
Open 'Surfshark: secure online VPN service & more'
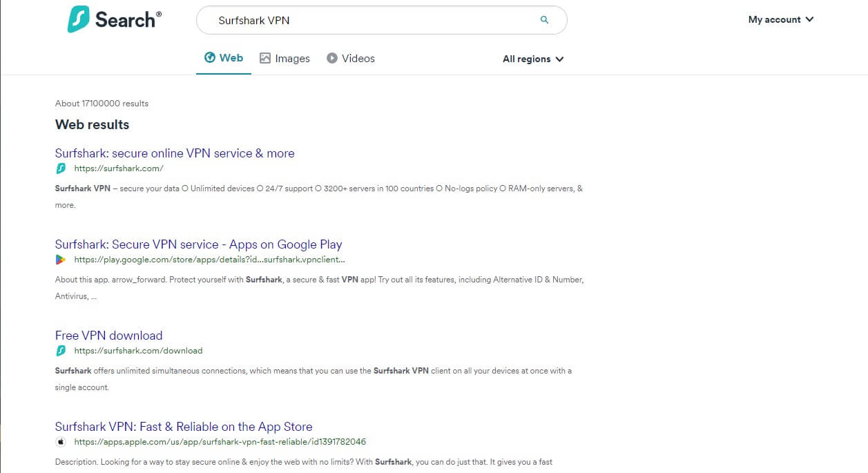[175, 153]
